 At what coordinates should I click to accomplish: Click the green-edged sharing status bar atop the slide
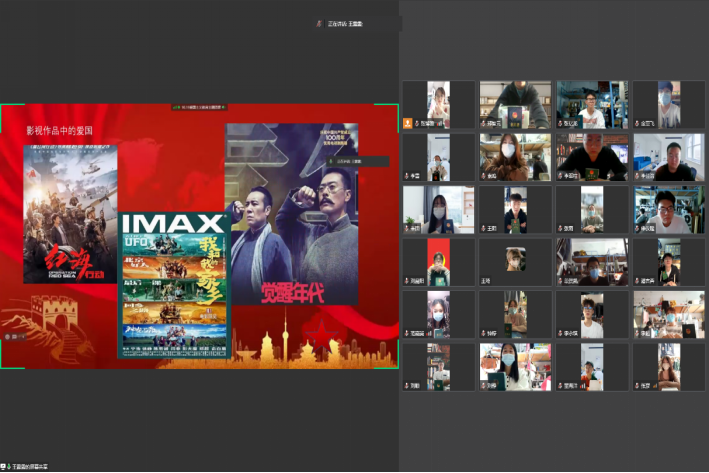pos(199,107)
